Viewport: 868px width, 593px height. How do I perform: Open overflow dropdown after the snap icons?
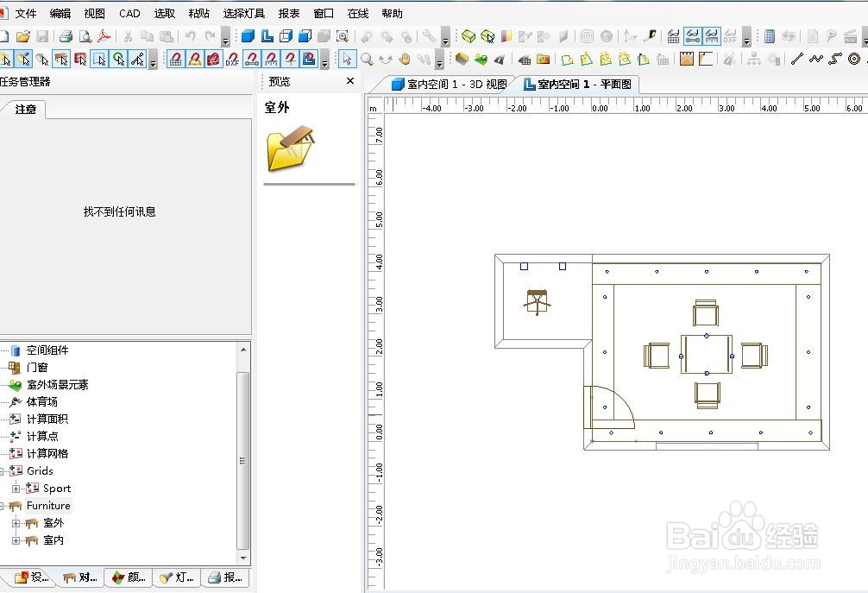point(325,60)
